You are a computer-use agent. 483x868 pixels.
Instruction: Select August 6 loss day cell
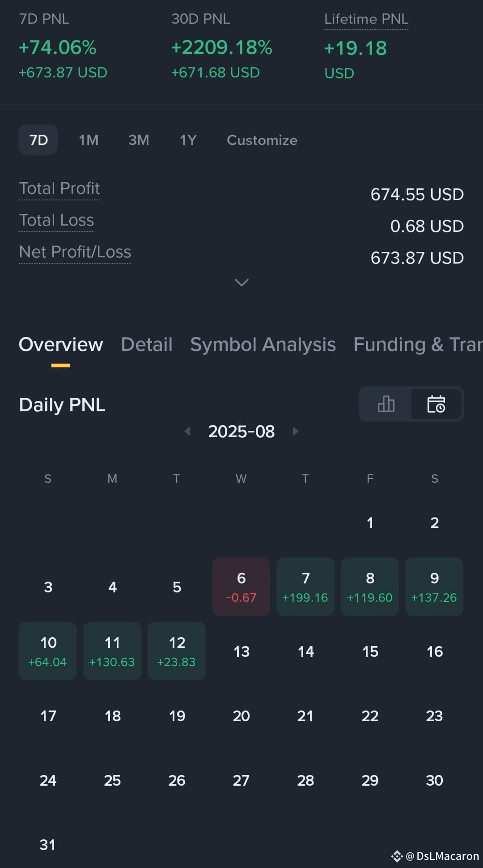click(241, 587)
